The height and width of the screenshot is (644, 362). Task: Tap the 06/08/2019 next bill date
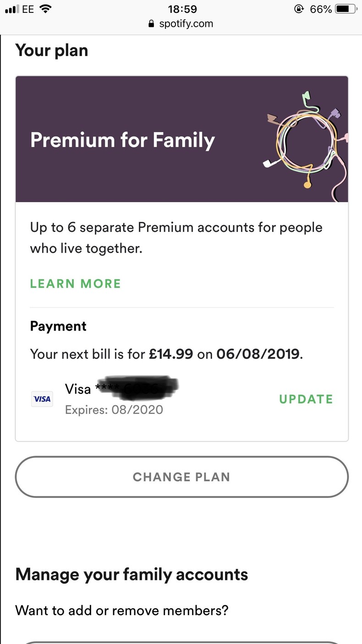click(x=258, y=354)
